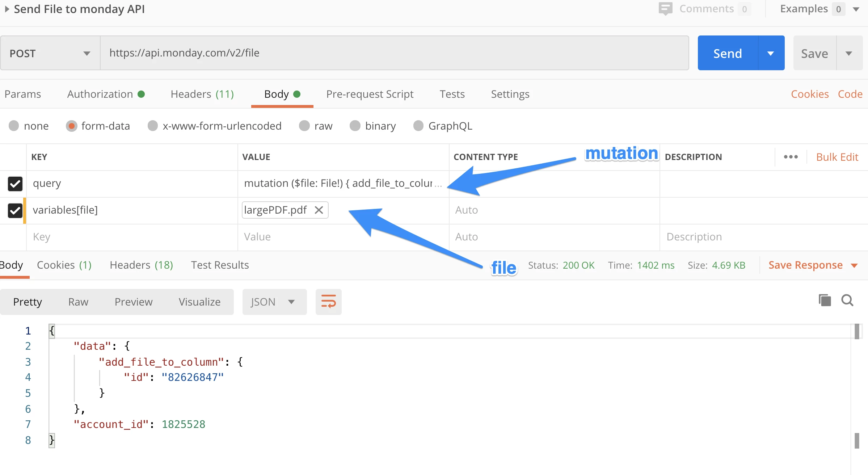Toggle the word wrap icon in response

point(328,302)
